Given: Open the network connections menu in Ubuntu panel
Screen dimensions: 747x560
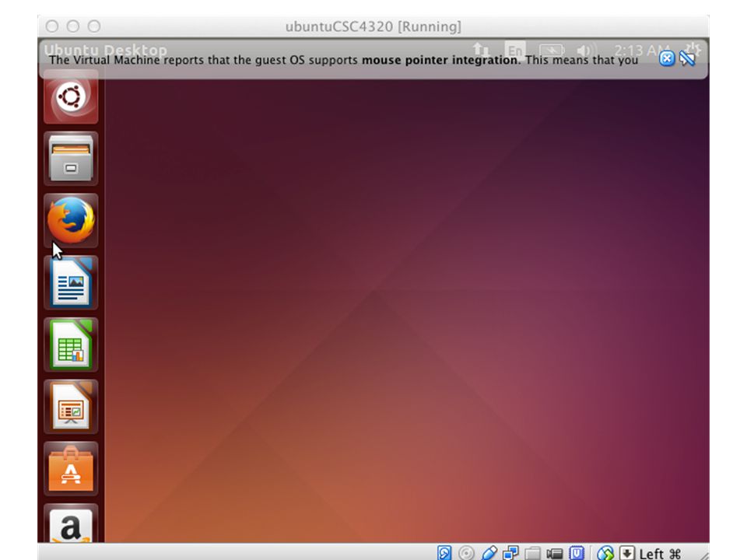Looking at the screenshot, I should click(x=481, y=50).
